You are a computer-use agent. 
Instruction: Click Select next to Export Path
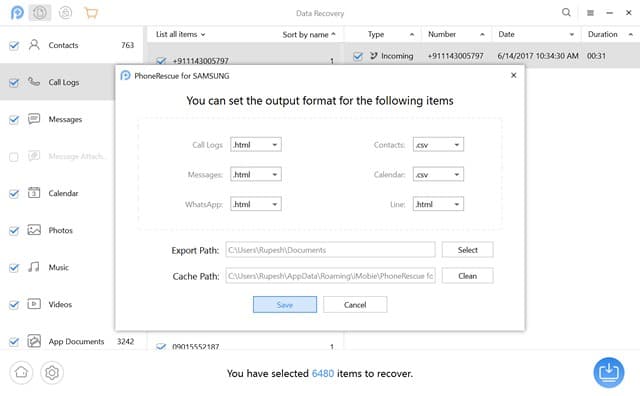467,250
